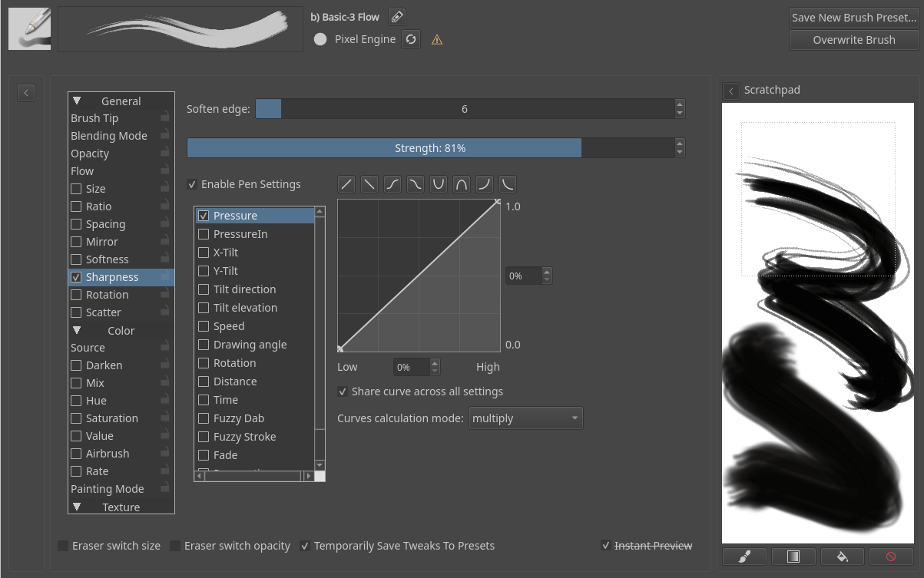Uncheck the Enable Pen Settings checkbox

point(191,184)
